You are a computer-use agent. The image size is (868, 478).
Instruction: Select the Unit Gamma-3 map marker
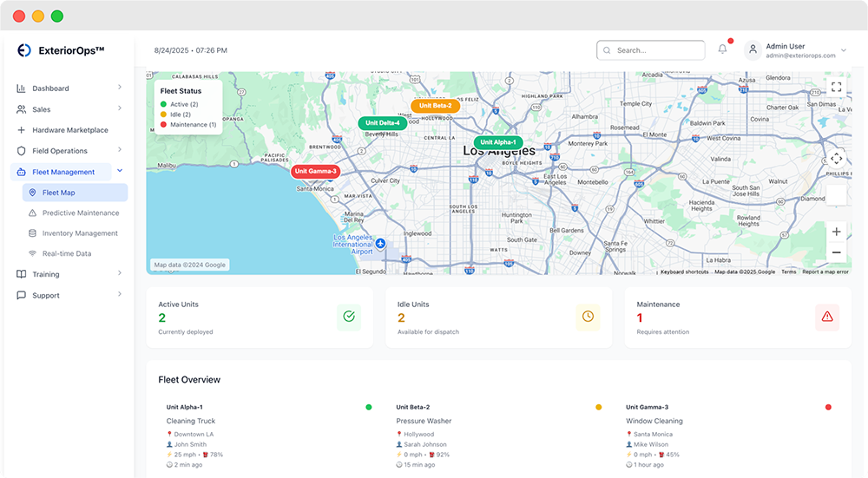point(314,172)
